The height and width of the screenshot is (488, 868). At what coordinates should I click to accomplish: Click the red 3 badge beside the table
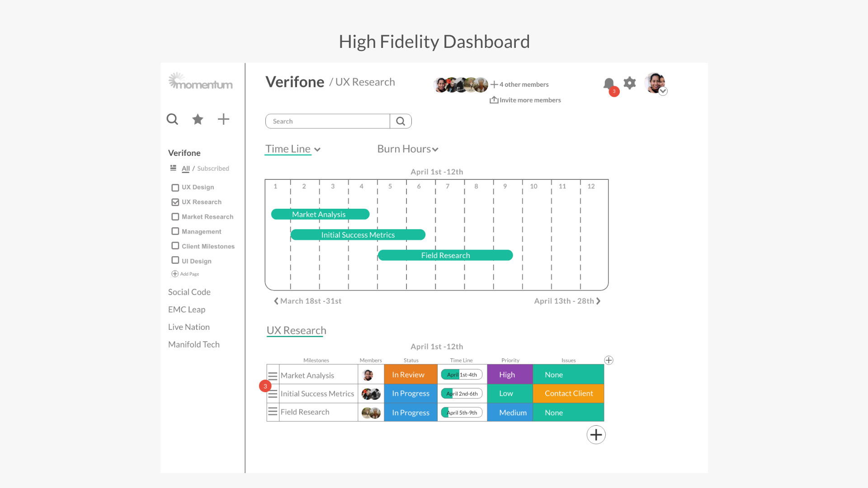[265, 386]
